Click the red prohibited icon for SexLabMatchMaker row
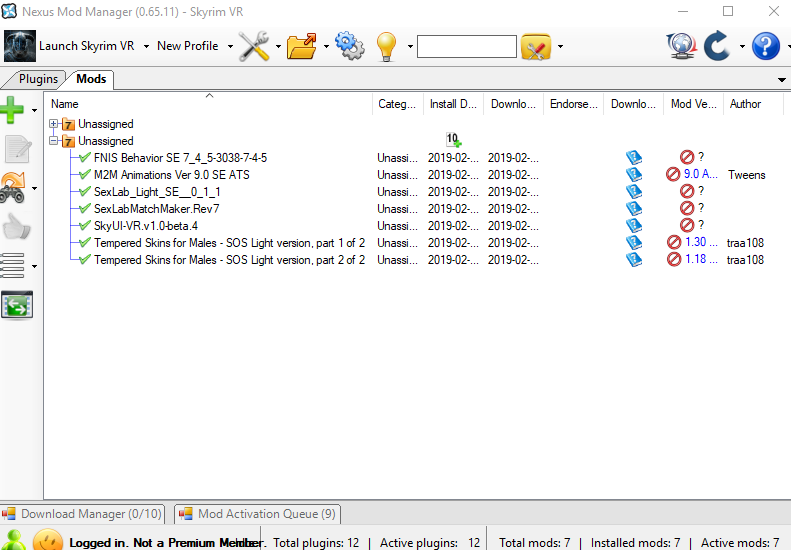The image size is (791, 550). 687,208
